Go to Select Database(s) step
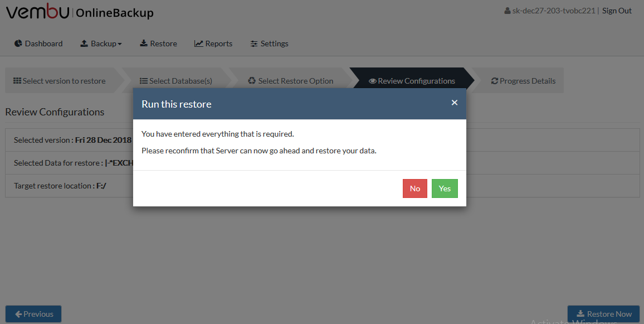This screenshot has width=644, height=324. (x=177, y=81)
